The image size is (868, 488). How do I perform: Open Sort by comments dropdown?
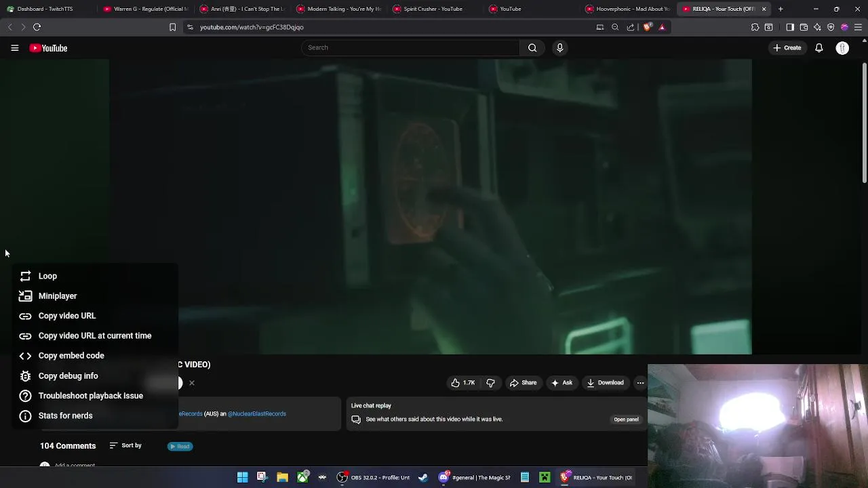tap(125, 445)
